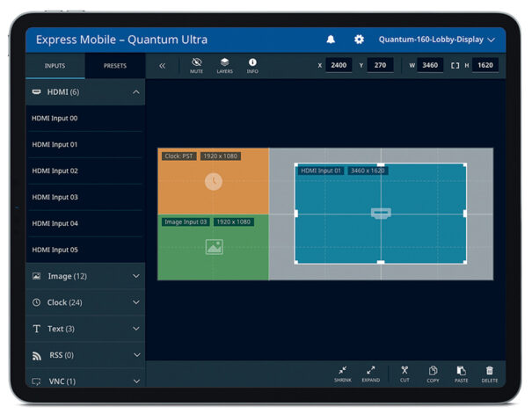
Task: Paste the copied window
Action: tap(461, 374)
